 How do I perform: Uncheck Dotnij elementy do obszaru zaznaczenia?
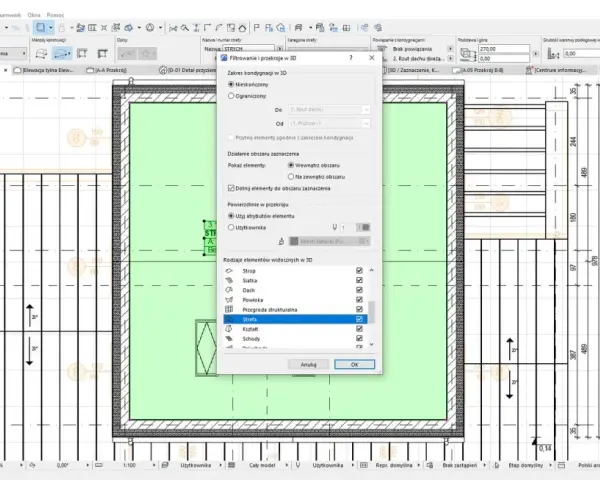coord(231,188)
